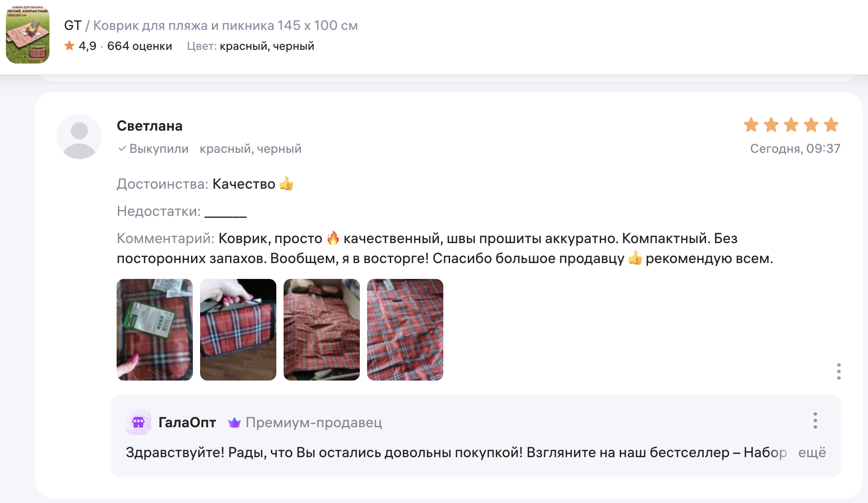
Task: Click the orange rating star in header
Action: tap(69, 46)
